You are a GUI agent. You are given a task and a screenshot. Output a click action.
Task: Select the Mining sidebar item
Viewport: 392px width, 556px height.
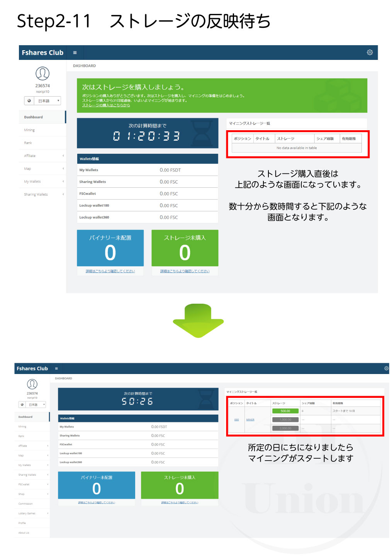[29, 130]
